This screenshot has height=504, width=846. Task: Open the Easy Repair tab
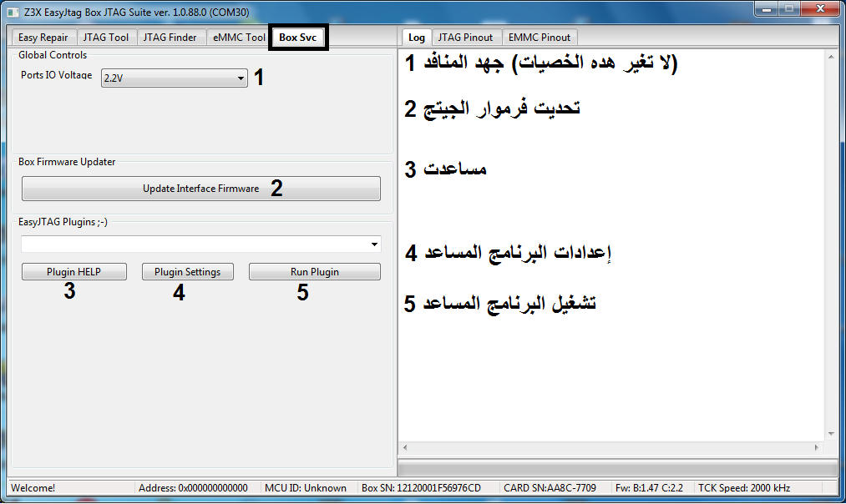[x=43, y=38]
